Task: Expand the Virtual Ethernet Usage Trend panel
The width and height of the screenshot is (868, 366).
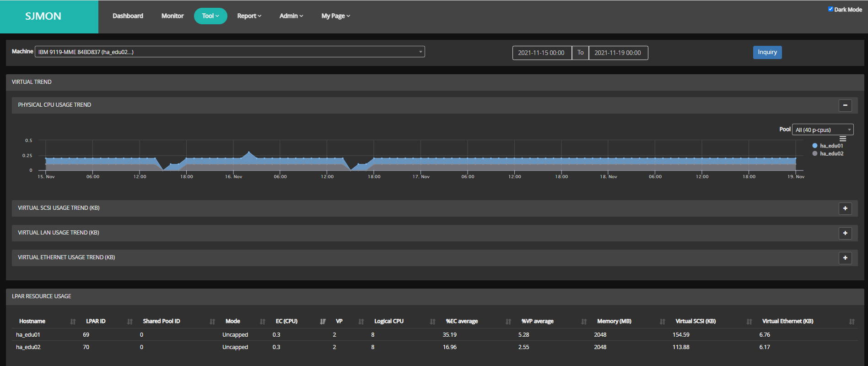Action: [845, 258]
